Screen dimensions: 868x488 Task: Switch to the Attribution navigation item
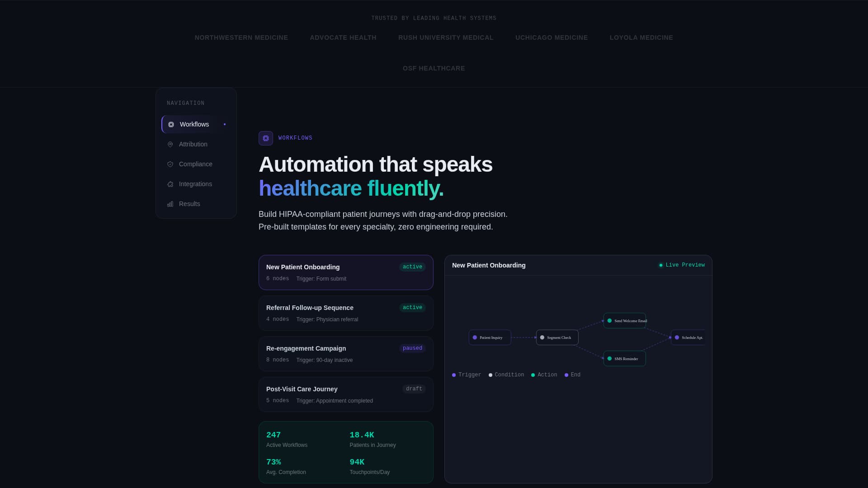[x=193, y=144]
